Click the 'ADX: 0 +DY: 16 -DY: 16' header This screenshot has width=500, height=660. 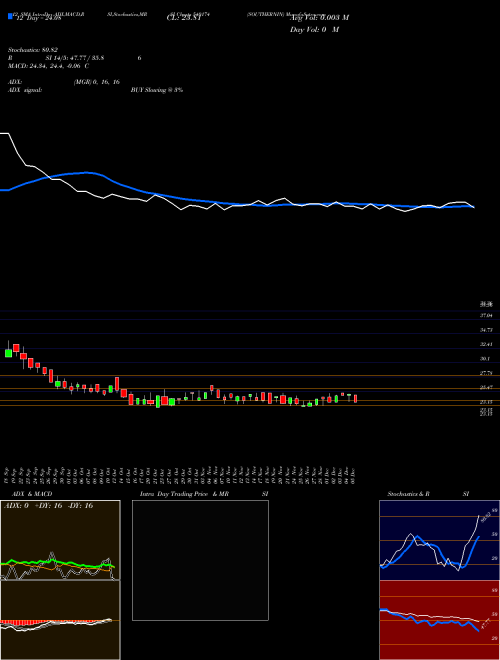[48, 506]
